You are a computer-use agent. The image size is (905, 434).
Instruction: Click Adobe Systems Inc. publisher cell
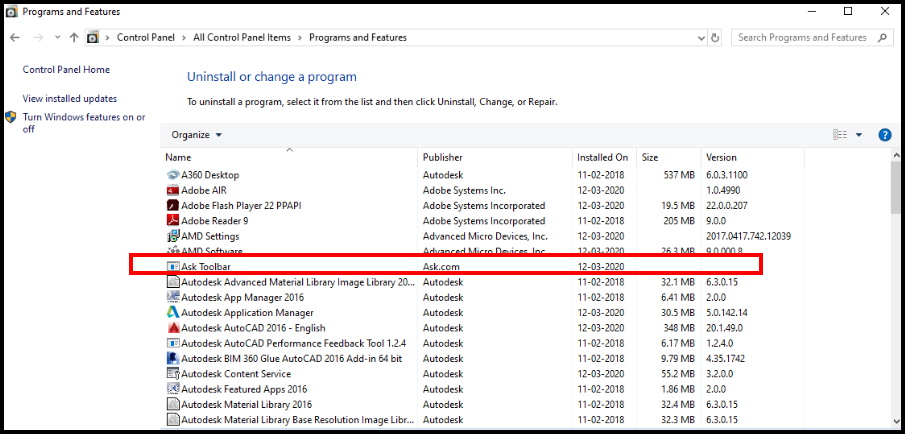point(464,190)
